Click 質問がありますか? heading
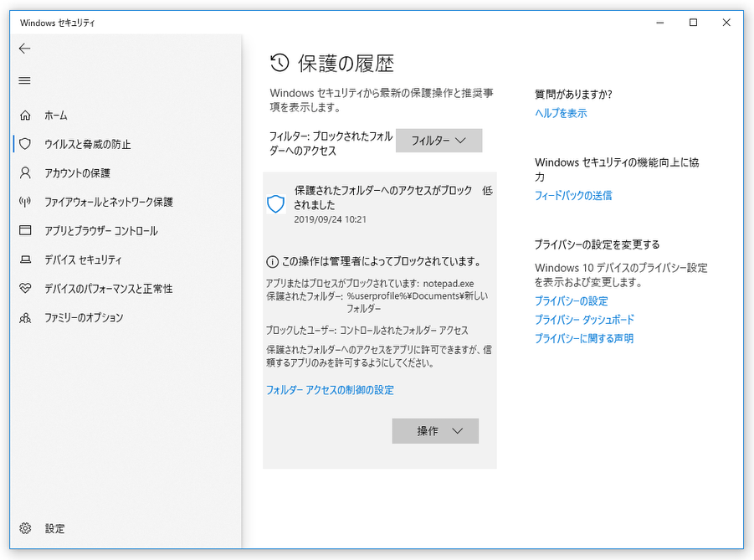The width and height of the screenshot is (754, 560). (574, 95)
